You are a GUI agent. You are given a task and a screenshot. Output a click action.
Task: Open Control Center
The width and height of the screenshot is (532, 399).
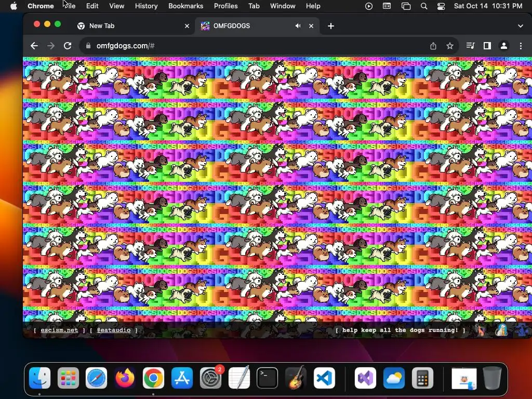[441, 6]
